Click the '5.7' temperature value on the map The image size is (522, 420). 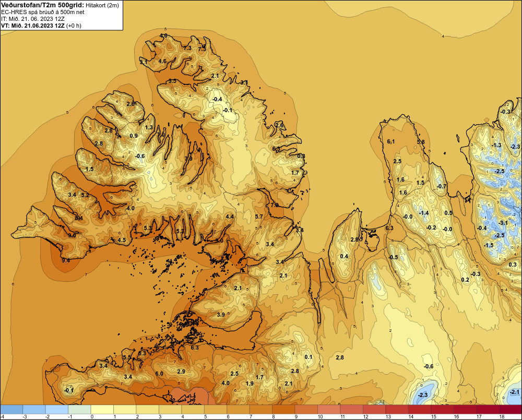click(x=259, y=217)
